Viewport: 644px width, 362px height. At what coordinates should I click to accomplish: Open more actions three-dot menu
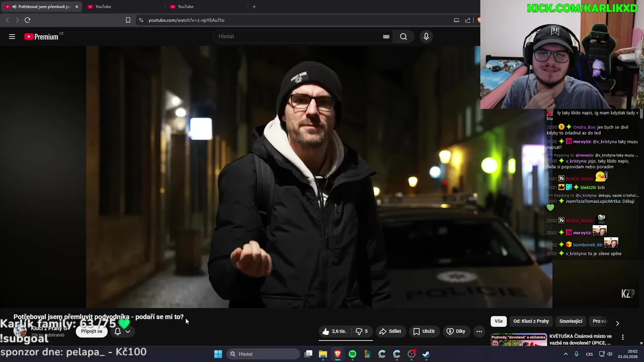click(479, 331)
